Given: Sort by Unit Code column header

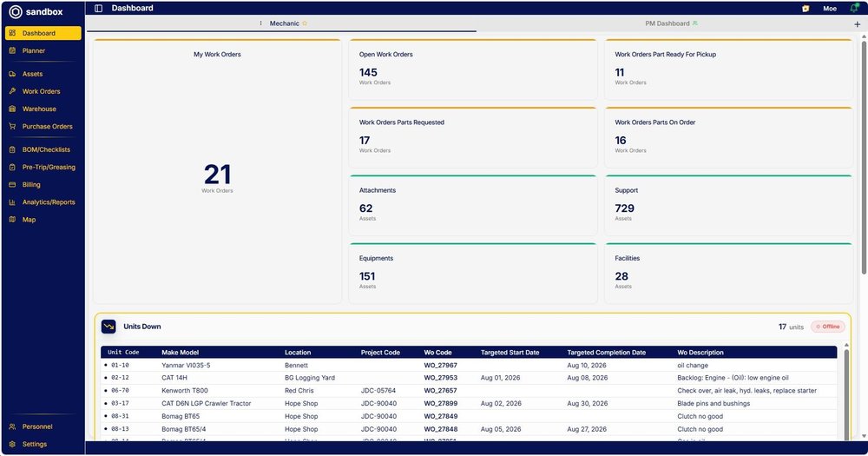Looking at the screenshot, I should click(123, 353).
